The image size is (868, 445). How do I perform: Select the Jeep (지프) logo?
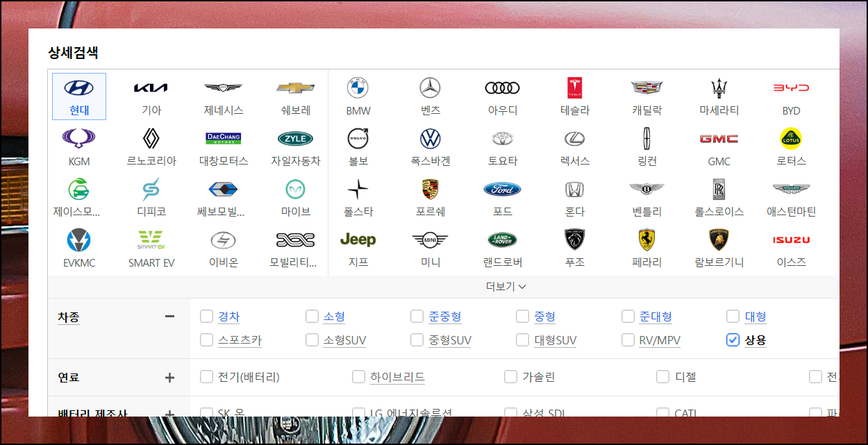pyautogui.click(x=358, y=240)
